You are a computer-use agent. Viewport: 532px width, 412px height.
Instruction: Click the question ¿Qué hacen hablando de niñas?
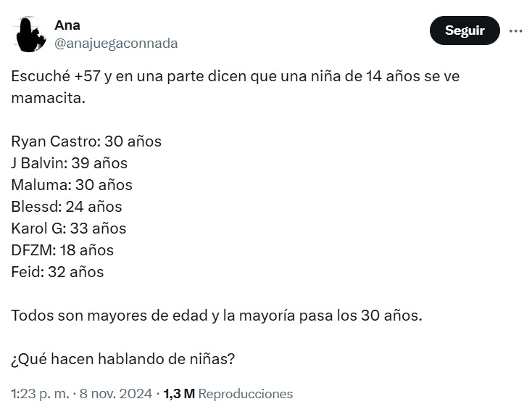click(122, 359)
